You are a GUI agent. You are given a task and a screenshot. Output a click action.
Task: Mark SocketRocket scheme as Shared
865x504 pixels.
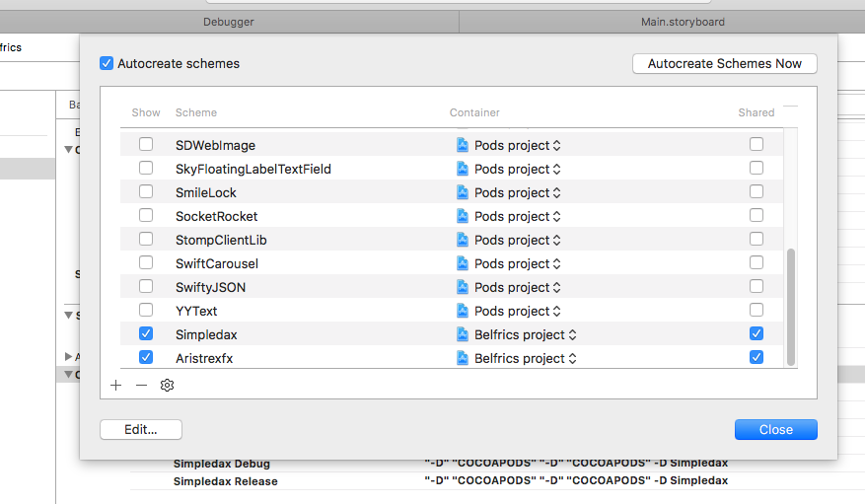(757, 216)
